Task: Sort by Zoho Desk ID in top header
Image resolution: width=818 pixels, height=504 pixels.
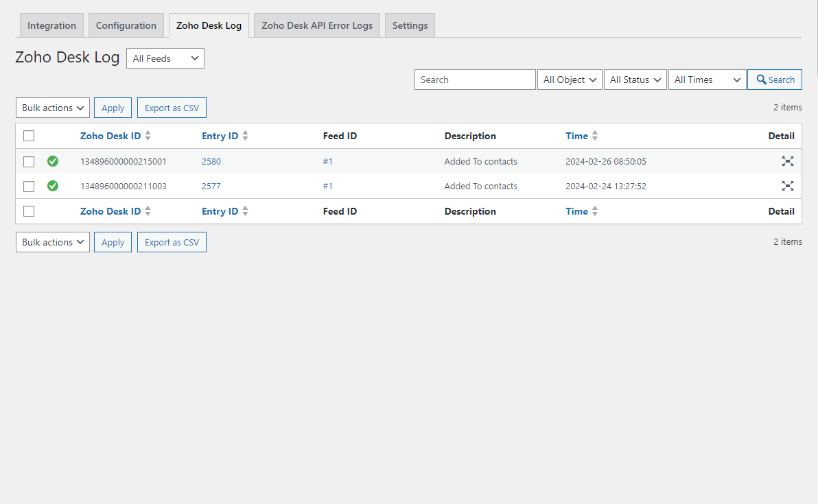Action: pos(110,136)
